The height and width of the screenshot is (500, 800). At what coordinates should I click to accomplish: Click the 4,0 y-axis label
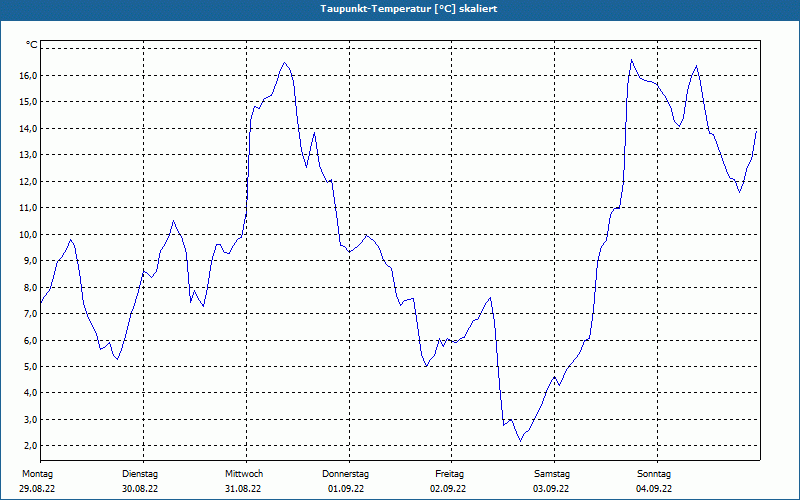click(x=31, y=393)
